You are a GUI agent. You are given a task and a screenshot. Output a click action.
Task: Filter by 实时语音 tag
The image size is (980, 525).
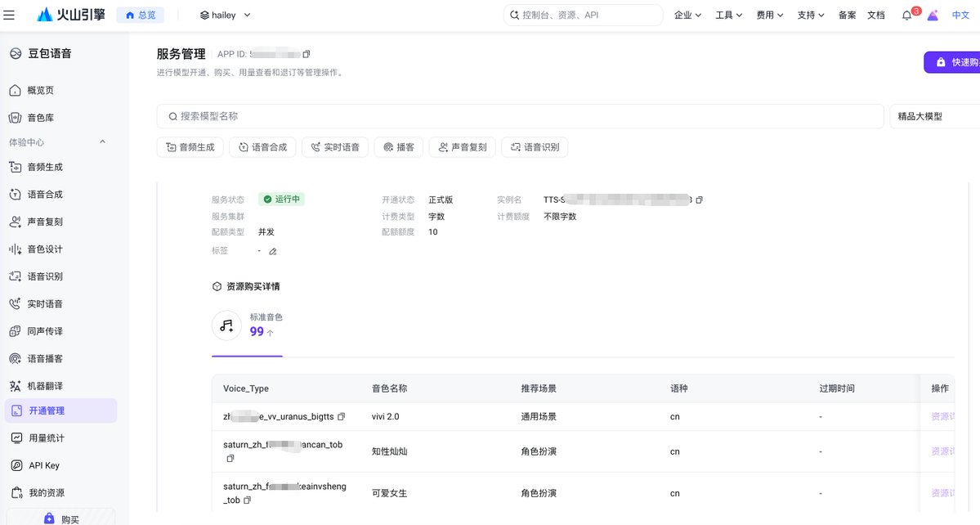(x=335, y=147)
